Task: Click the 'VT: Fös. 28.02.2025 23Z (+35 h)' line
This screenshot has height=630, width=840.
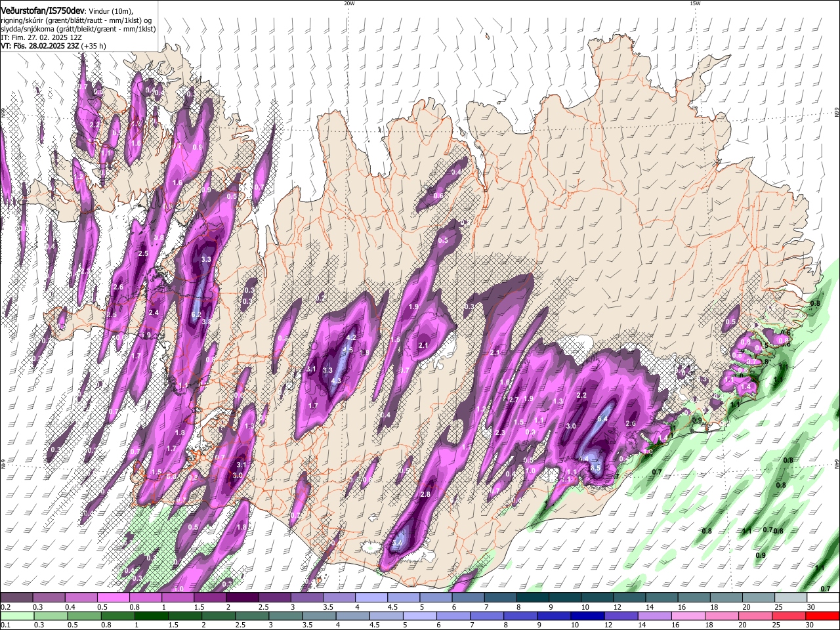Action: point(53,46)
